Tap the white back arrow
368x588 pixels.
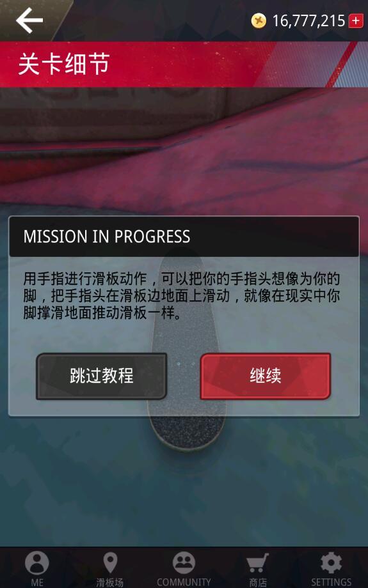coord(29,20)
